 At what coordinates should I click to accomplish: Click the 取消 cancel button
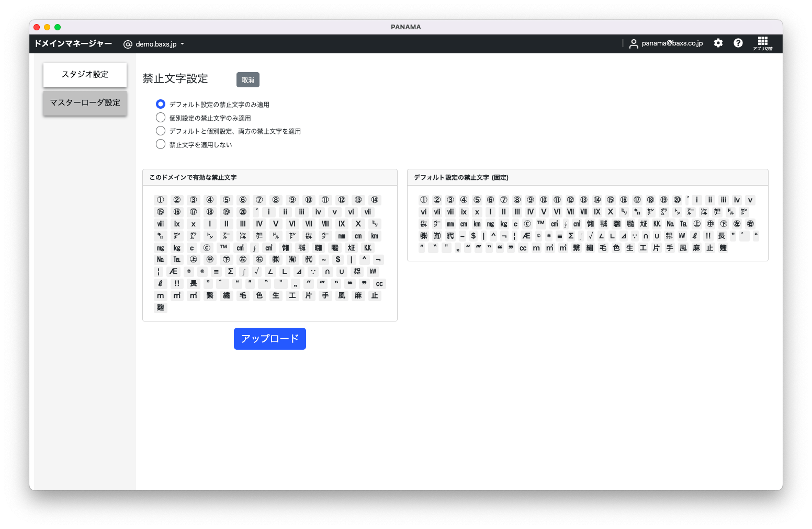pos(248,80)
